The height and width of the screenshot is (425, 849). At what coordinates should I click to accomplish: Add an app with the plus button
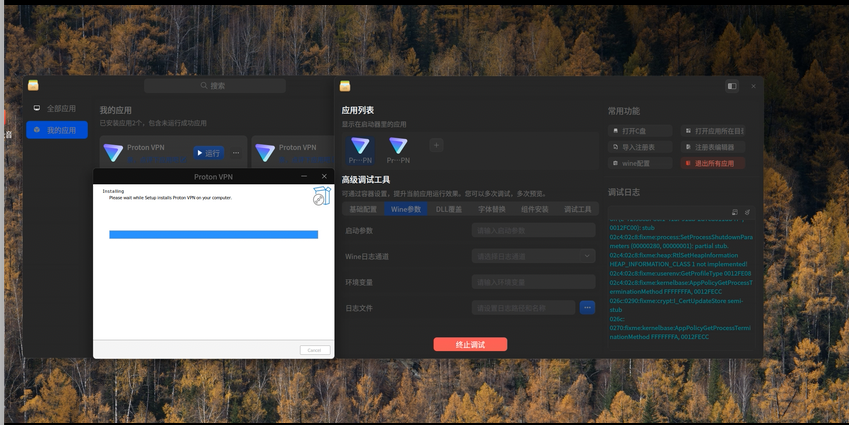click(x=436, y=145)
